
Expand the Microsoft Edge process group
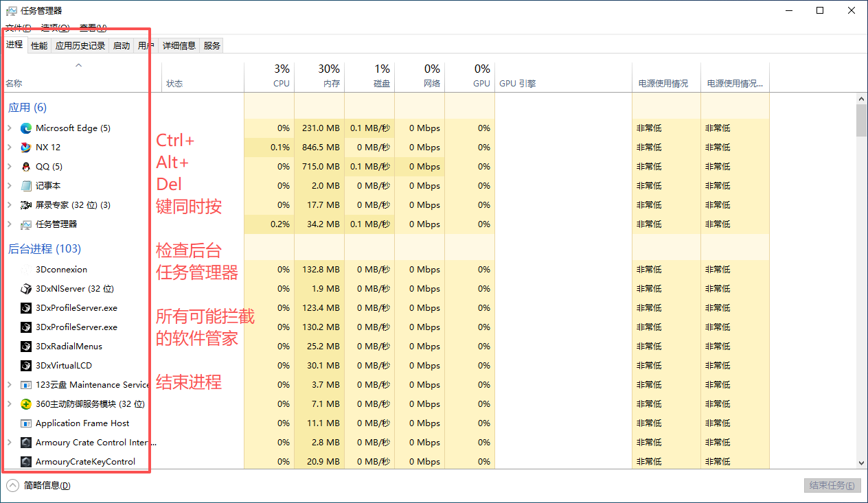pos(10,128)
